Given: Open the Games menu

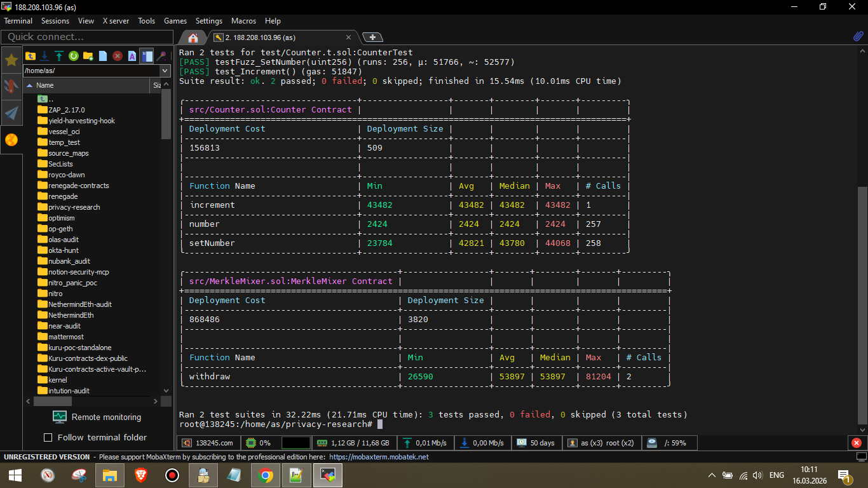Looking at the screenshot, I should (175, 21).
